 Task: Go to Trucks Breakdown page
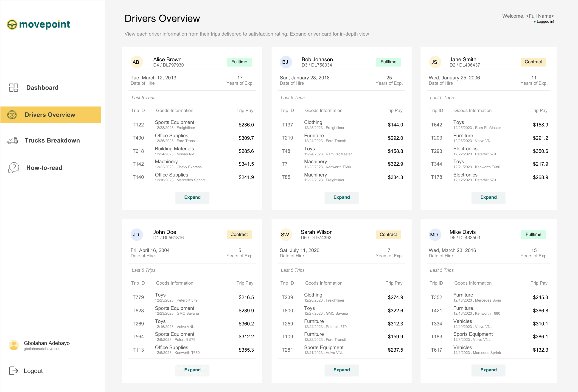[52, 140]
